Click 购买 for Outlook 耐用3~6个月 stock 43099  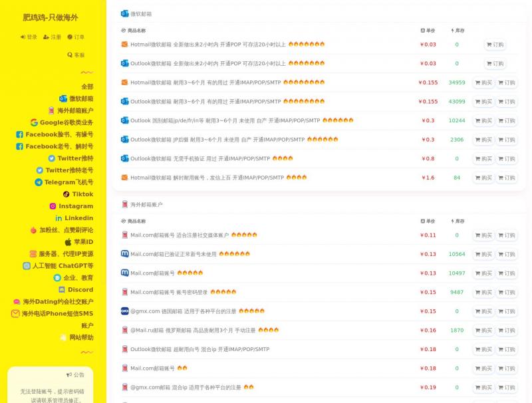click(x=484, y=102)
